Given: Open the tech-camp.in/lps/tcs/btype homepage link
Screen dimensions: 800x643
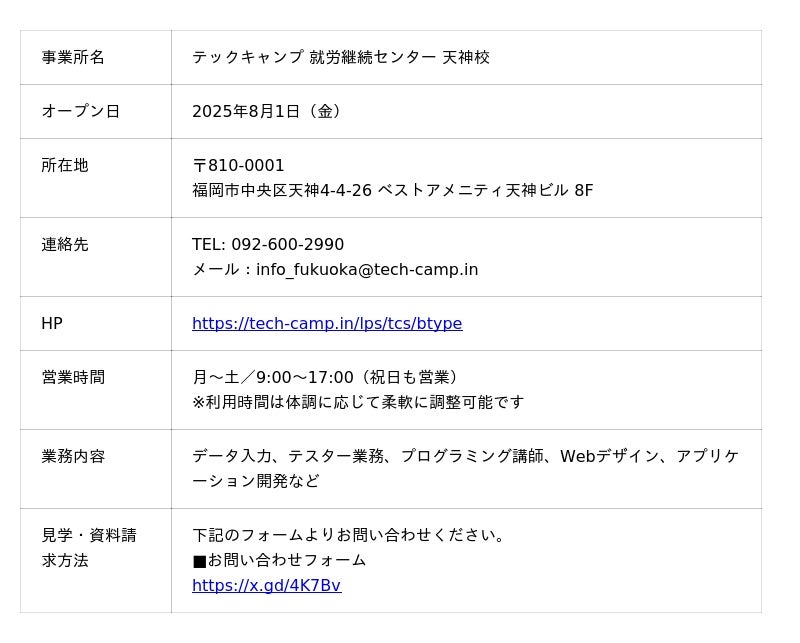Looking at the screenshot, I should (x=327, y=324).
